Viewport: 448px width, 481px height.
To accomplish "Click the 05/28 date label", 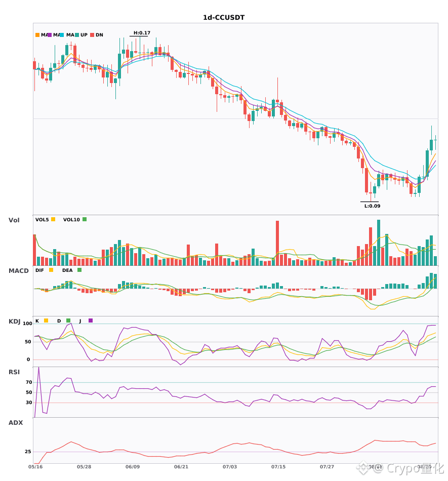I will tap(84, 467).
